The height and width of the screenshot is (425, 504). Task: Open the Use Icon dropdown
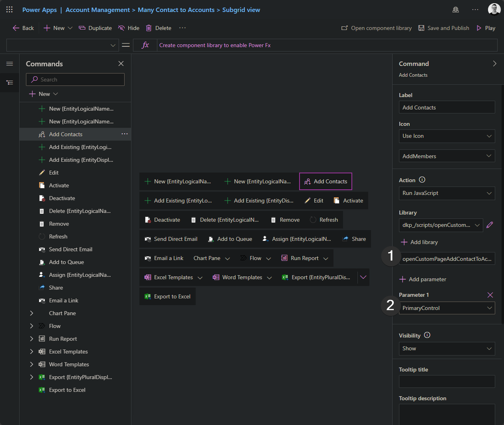447,136
